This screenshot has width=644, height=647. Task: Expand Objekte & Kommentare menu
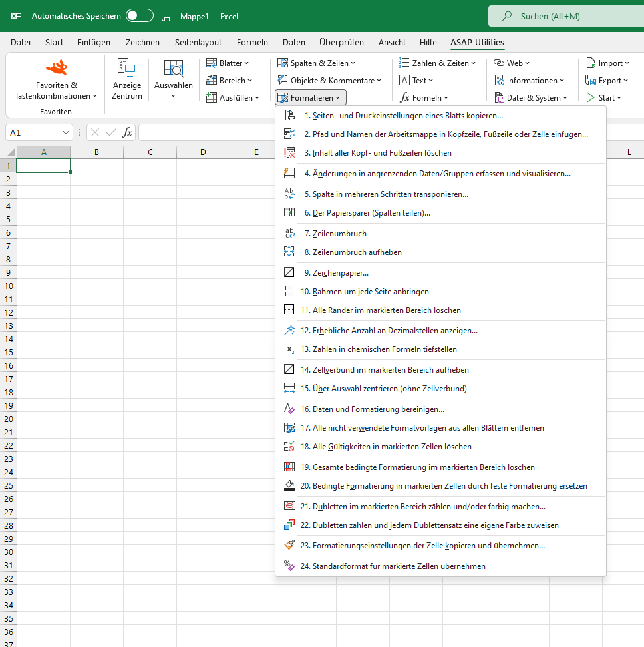pos(329,80)
